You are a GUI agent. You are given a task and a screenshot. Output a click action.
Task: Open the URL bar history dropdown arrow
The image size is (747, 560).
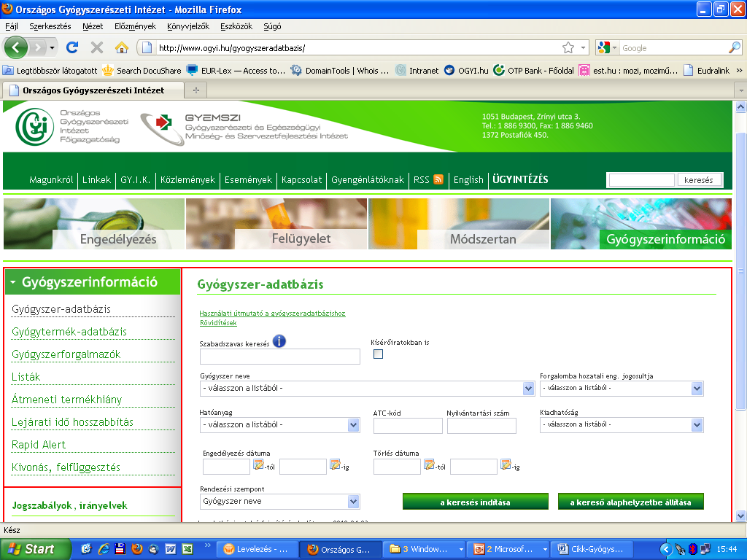click(x=583, y=47)
